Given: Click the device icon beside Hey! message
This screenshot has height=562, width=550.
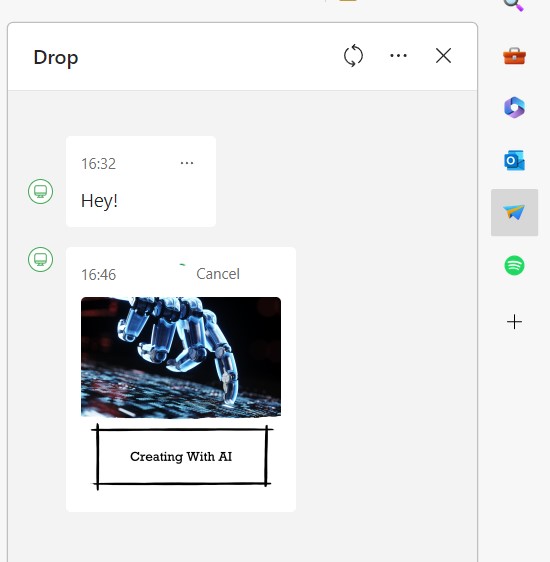Looking at the screenshot, I should click(40, 191).
